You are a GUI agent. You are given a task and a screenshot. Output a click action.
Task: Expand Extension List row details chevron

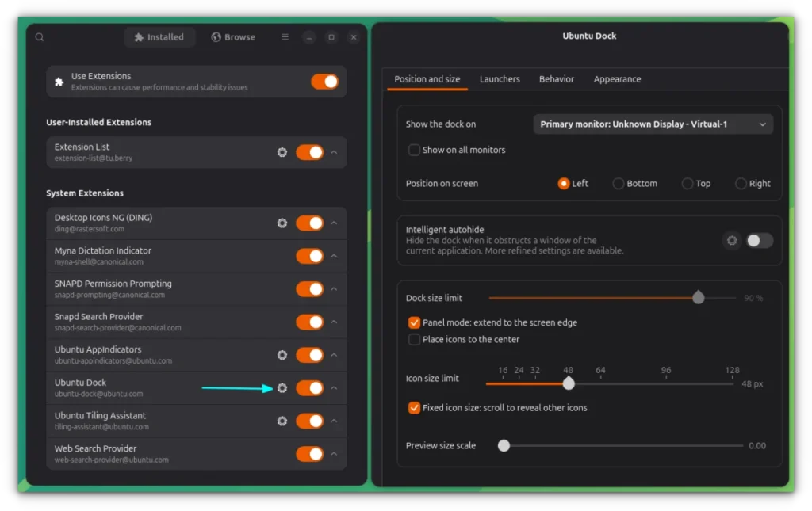(334, 152)
